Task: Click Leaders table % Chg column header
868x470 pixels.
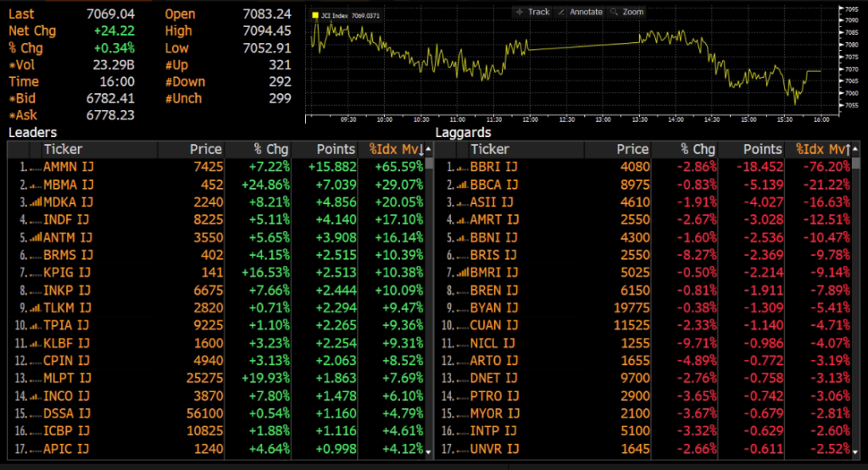Action: (x=270, y=149)
